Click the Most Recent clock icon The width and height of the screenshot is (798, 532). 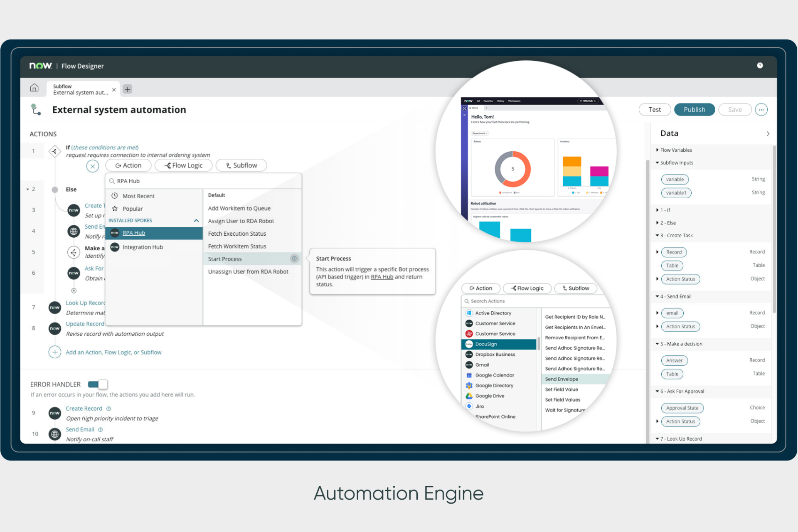point(115,195)
